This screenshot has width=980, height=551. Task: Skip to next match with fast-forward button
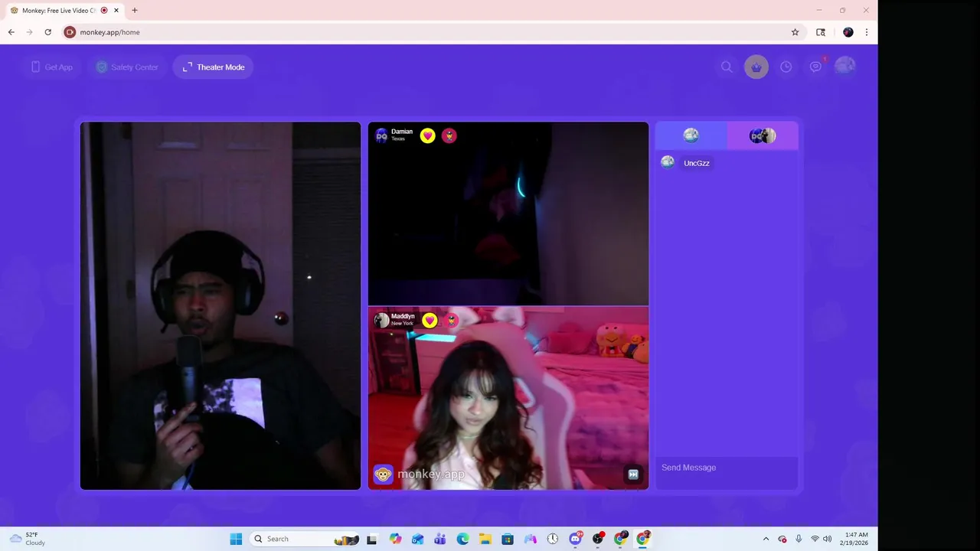click(x=633, y=474)
